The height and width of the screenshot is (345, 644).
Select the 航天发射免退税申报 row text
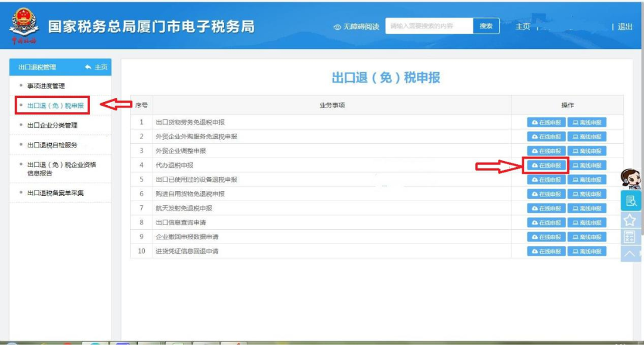point(184,208)
